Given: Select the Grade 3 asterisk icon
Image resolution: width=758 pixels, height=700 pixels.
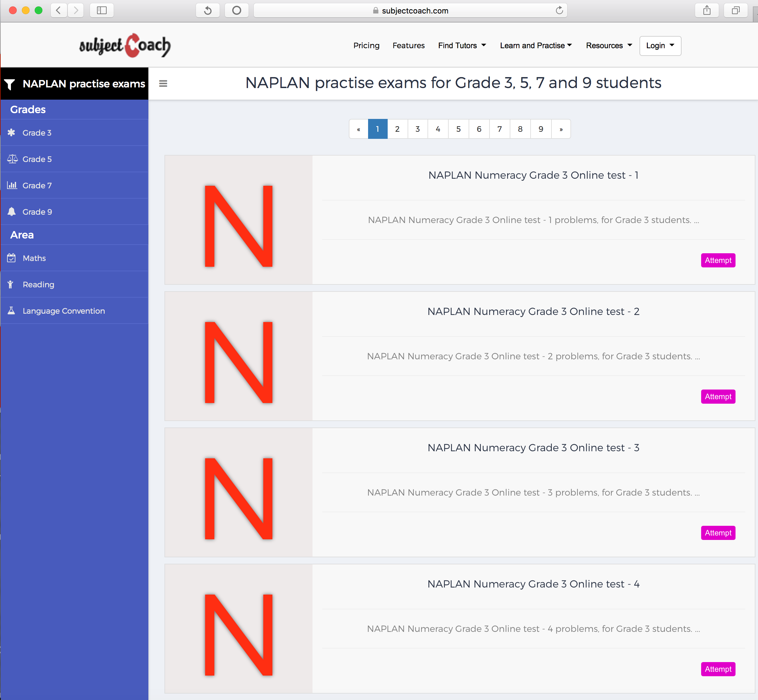Looking at the screenshot, I should pos(12,132).
